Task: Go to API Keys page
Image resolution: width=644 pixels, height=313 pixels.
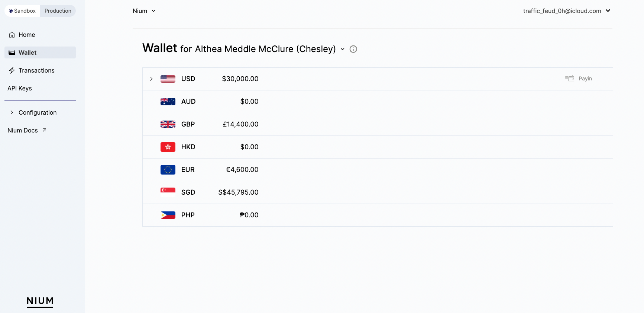Action: (20, 88)
